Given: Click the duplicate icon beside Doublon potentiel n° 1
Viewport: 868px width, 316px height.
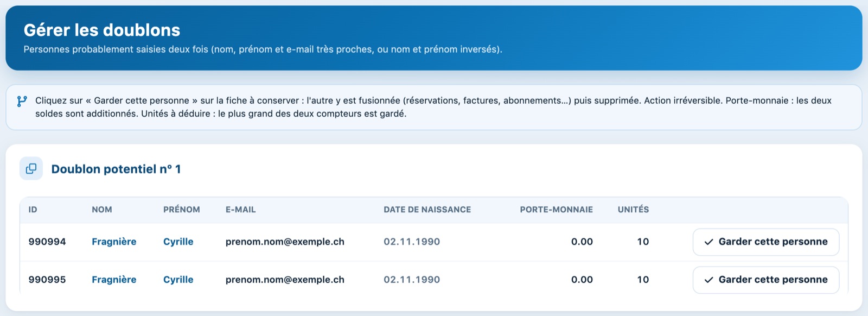Looking at the screenshot, I should [x=31, y=168].
